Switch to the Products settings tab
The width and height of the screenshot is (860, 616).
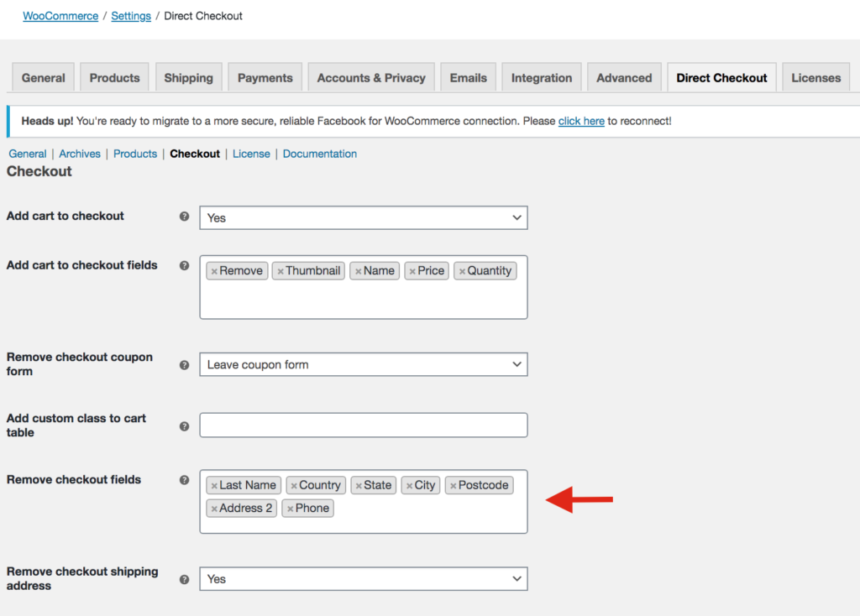click(x=114, y=78)
